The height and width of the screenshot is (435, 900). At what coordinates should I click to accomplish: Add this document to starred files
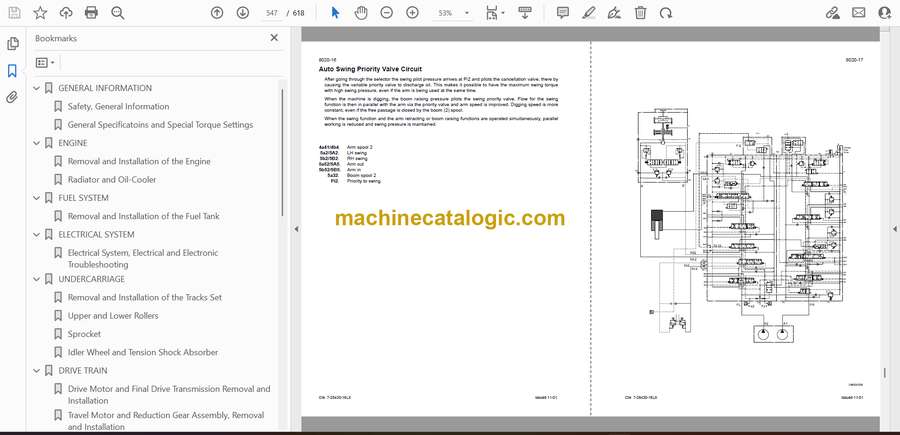pos(40,13)
